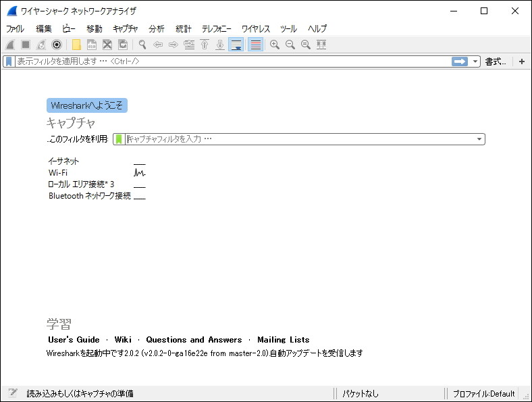The width and height of the screenshot is (532, 402).
Task: Open display filter history dropdown
Action: point(475,61)
